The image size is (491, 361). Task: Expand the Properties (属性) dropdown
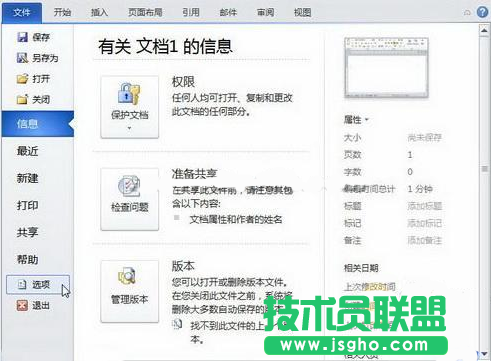click(x=356, y=119)
